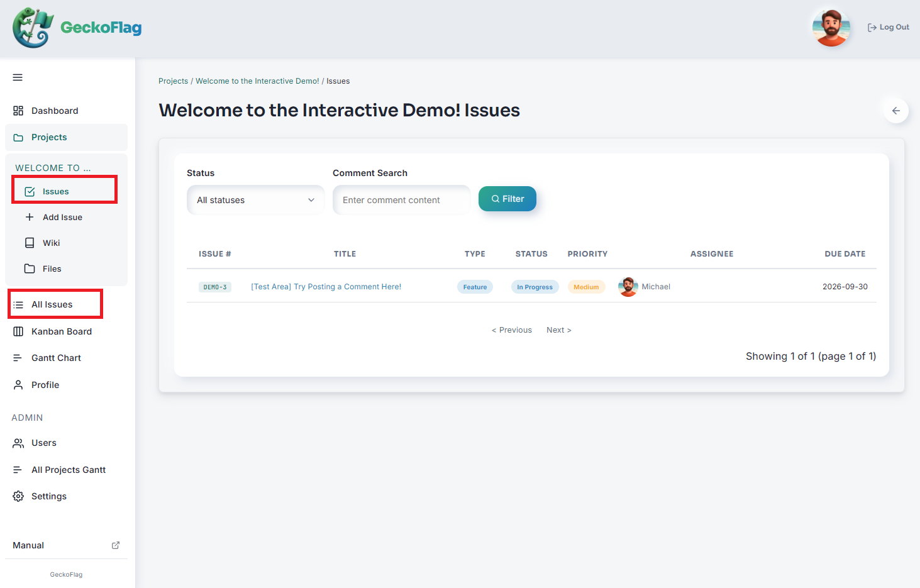The height and width of the screenshot is (588, 920).
Task: Click the Users people icon
Action: click(x=18, y=443)
